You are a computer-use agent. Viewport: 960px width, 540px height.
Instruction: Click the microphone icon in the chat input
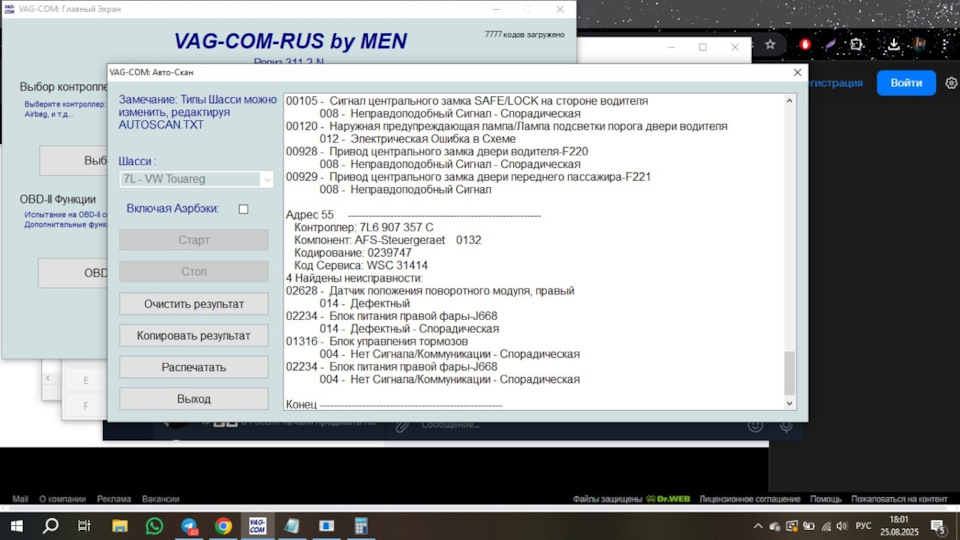(786, 425)
